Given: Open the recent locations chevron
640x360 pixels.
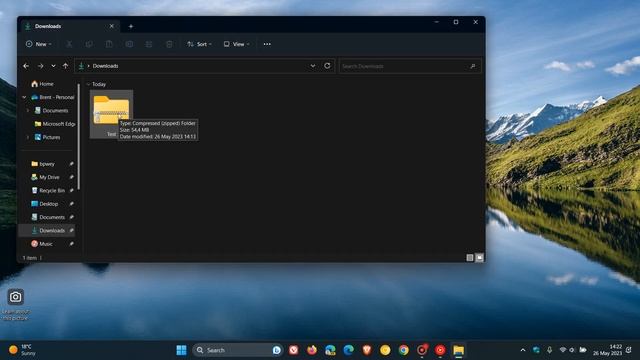Looking at the screenshot, I should point(53,66).
